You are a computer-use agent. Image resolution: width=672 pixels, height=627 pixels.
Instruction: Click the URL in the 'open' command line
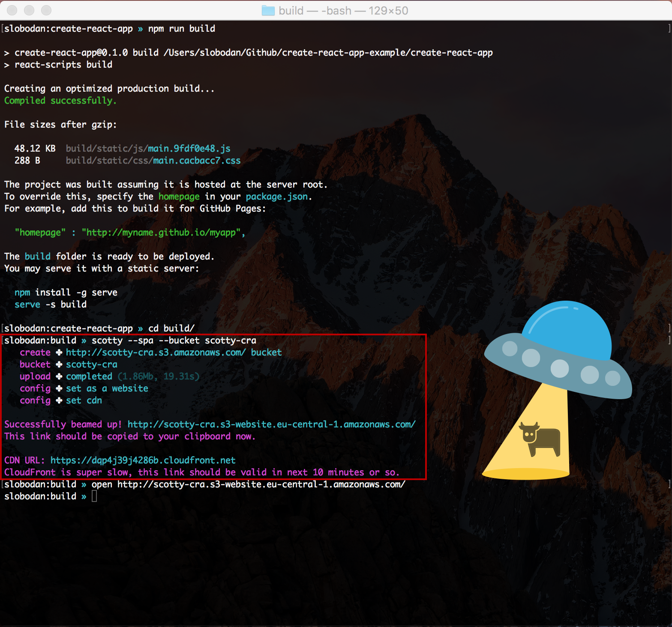261,484
